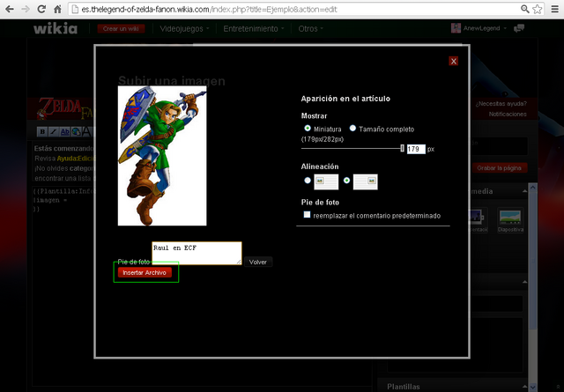This screenshot has height=392, width=564.
Task: Open the Chrome hamburger menu
Action: pos(555,9)
